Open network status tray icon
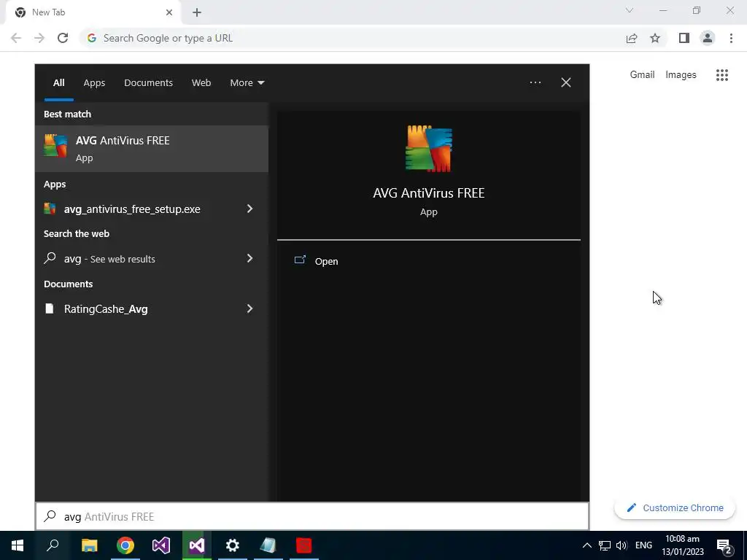 [x=605, y=545]
